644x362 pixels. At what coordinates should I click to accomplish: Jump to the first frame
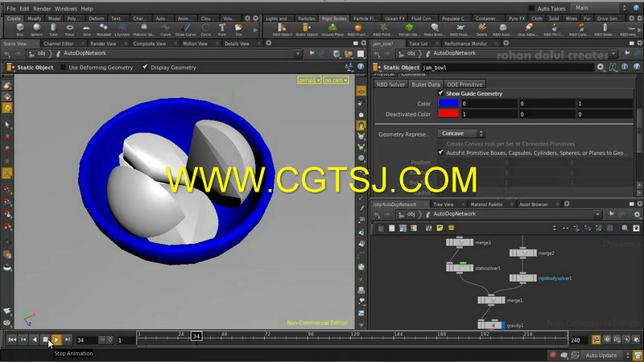click(12, 339)
